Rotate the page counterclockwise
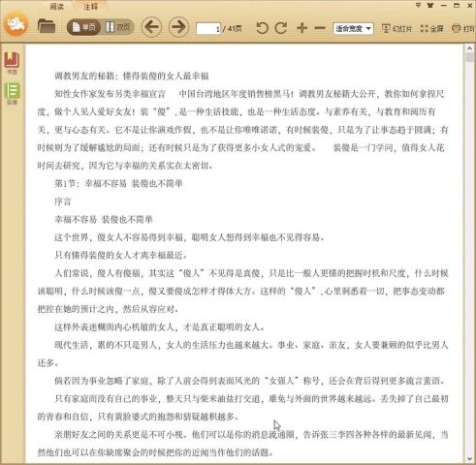 click(x=262, y=28)
